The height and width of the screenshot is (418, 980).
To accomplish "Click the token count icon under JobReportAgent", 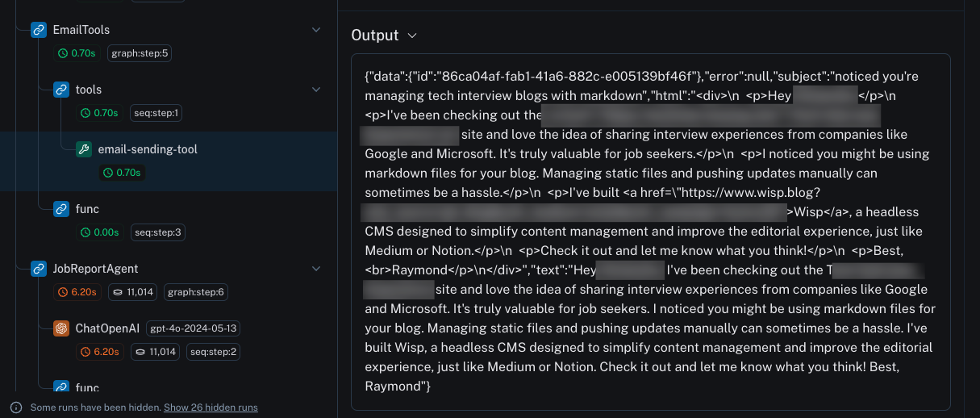I will pos(117,292).
